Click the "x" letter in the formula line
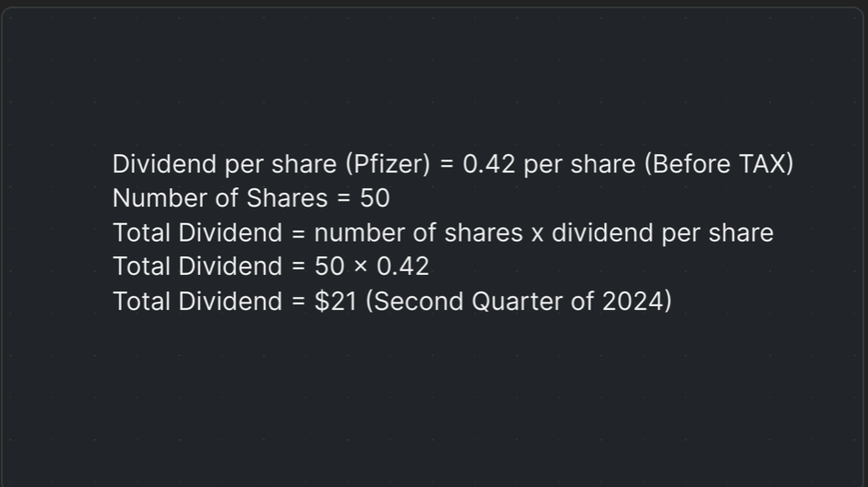The height and width of the screenshot is (487, 868). pyautogui.click(x=538, y=232)
